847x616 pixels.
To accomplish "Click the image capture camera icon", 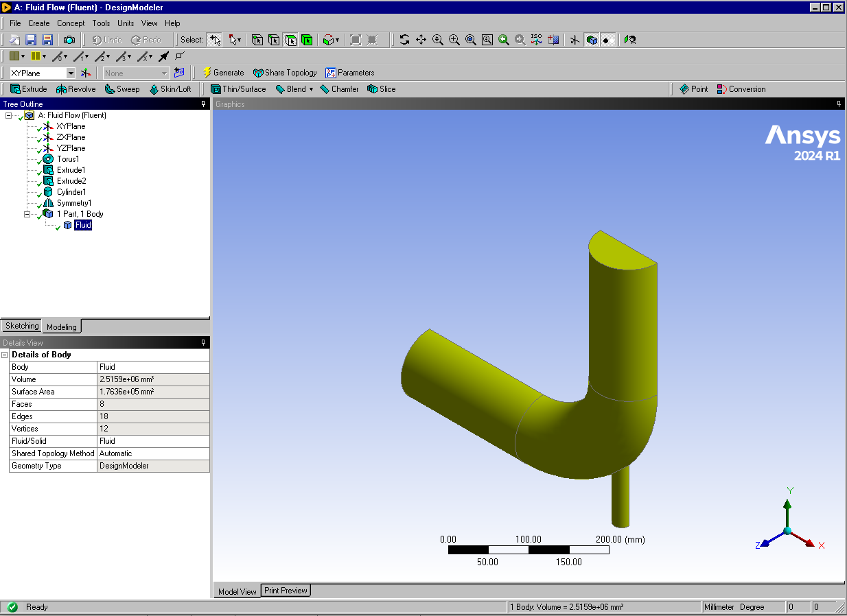I will tap(69, 40).
